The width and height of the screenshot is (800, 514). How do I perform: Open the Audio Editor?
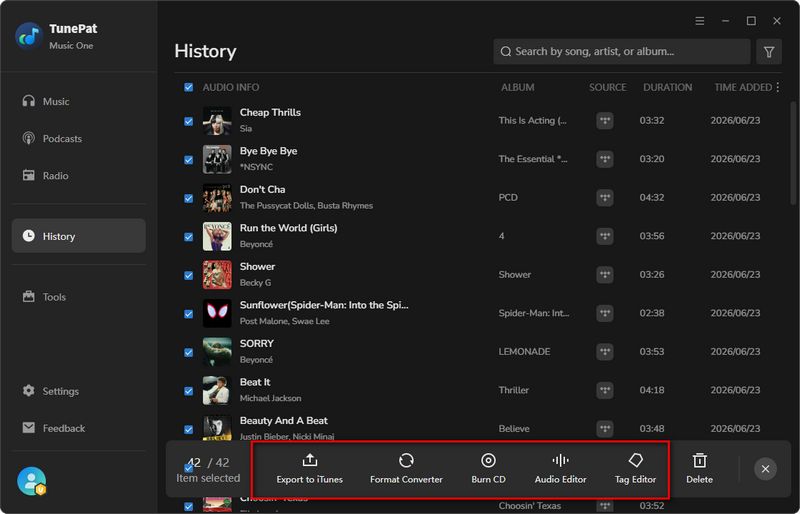point(560,469)
